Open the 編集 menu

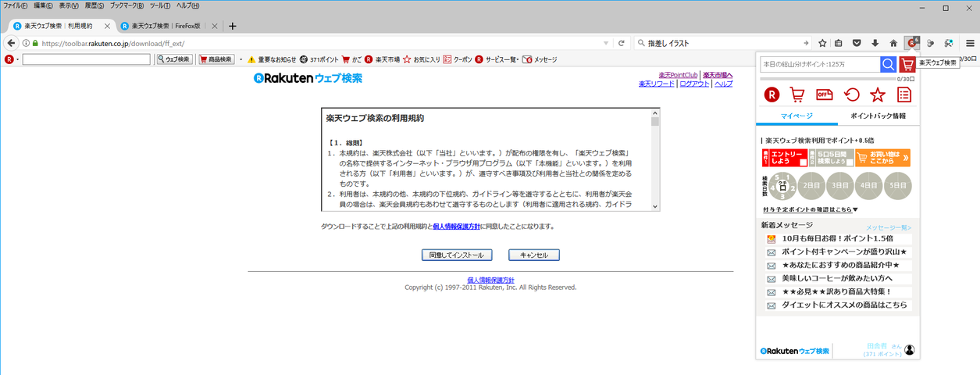tap(43, 5)
